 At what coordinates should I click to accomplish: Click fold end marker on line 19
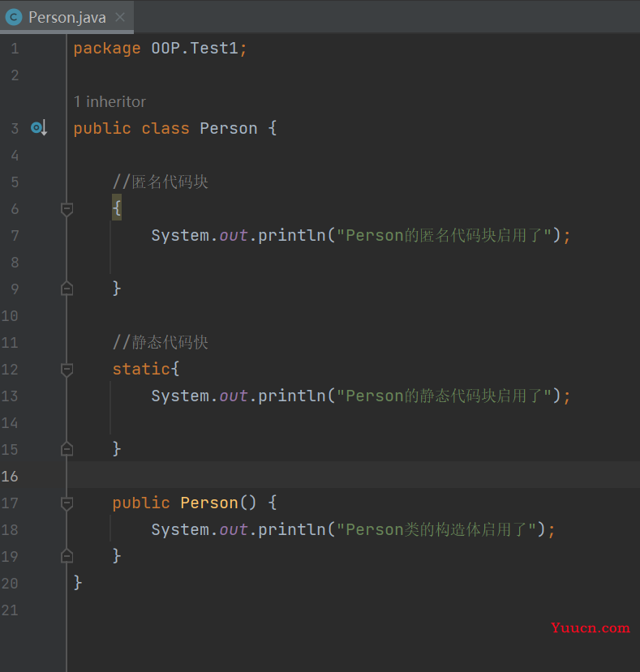[67, 556]
